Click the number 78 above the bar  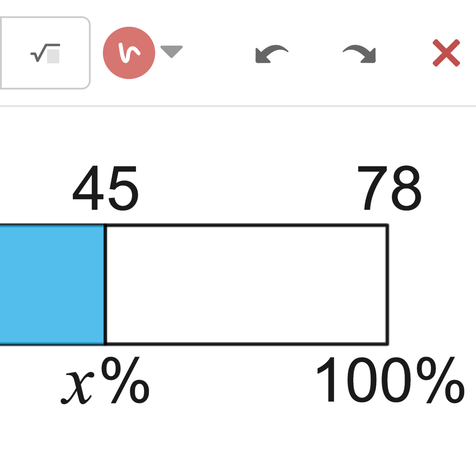tap(389, 188)
